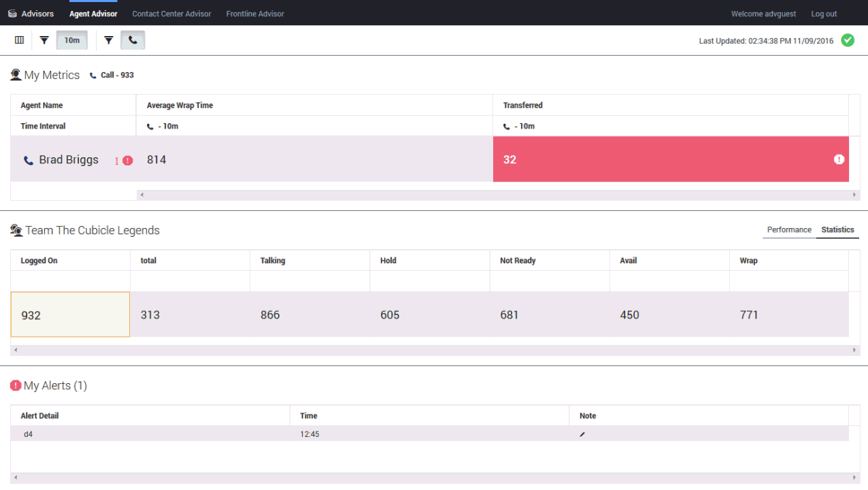Switch team view to Performance
Image resolution: width=868 pixels, height=490 pixels.
tap(789, 230)
